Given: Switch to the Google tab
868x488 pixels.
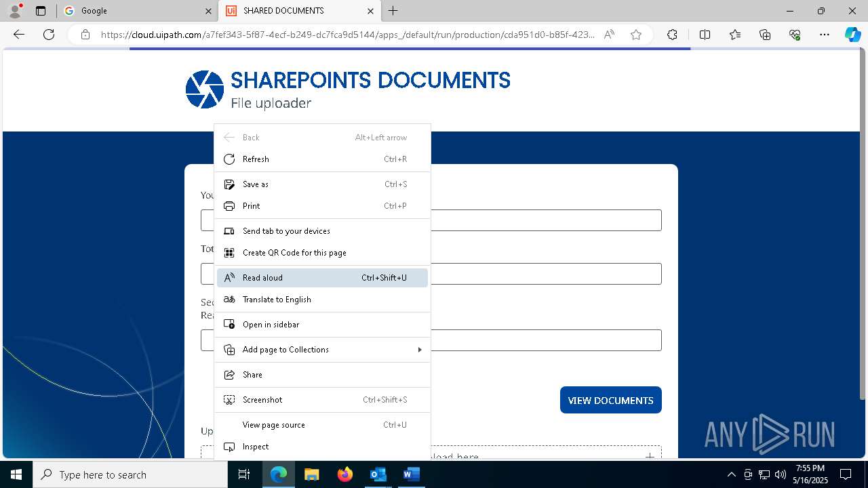Looking at the screenshot, I should [137, 11].
